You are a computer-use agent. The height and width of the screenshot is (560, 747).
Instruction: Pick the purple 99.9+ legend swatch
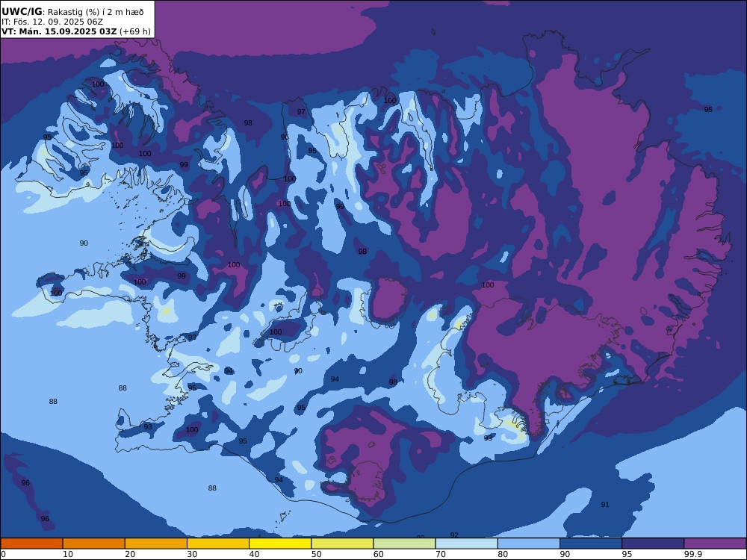tap(715, 544)
